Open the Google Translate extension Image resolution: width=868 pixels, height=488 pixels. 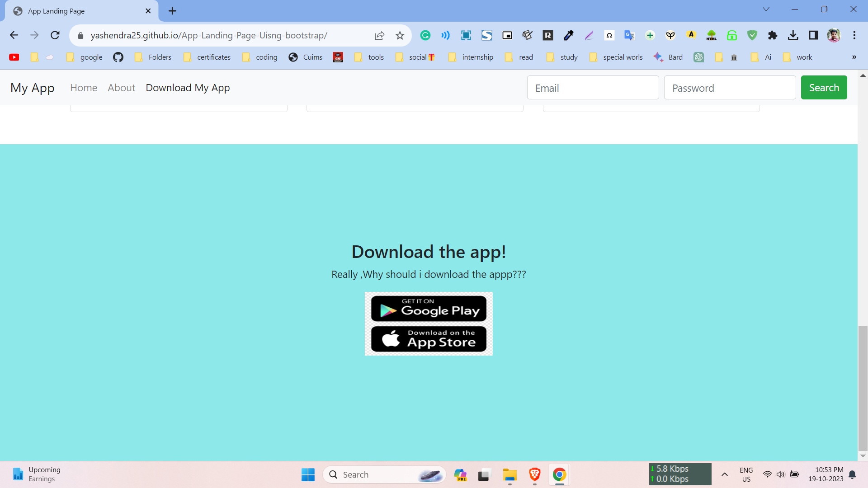[x=629, y=35]
